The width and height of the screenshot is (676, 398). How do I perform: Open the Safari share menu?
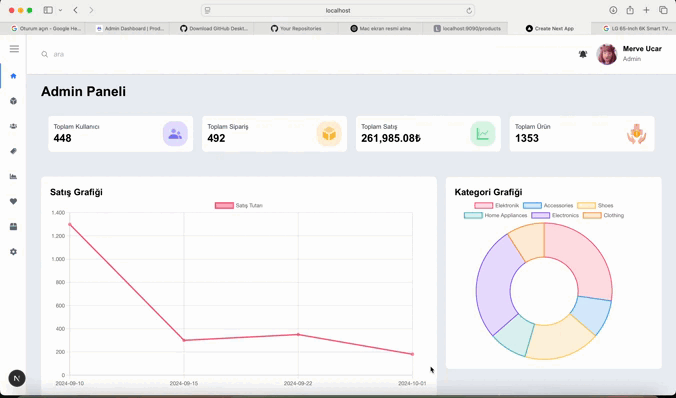point(630,10)
